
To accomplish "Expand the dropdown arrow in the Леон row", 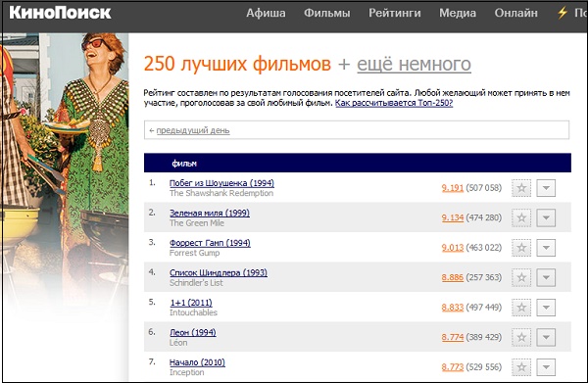I will pos(546,337).
